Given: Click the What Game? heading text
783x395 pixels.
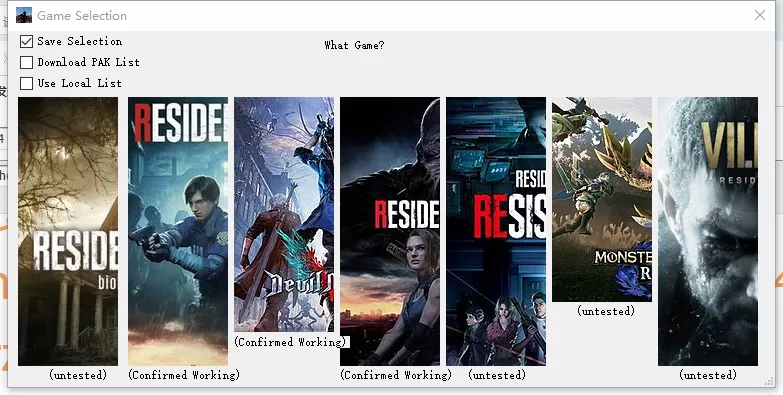Looking at the screenshot, I should point(354,45).
